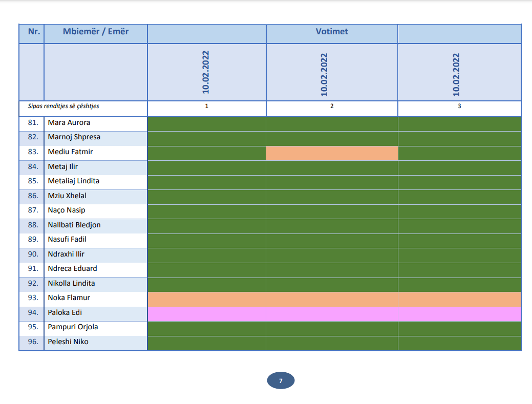Click issue number 2 under the date header
The height and width of the screenshot is (404, 532).
[332, 107]
